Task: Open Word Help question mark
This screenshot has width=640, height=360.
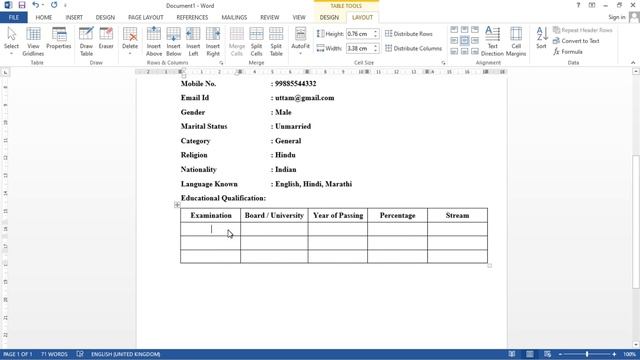Action: (x=578, y=5)
